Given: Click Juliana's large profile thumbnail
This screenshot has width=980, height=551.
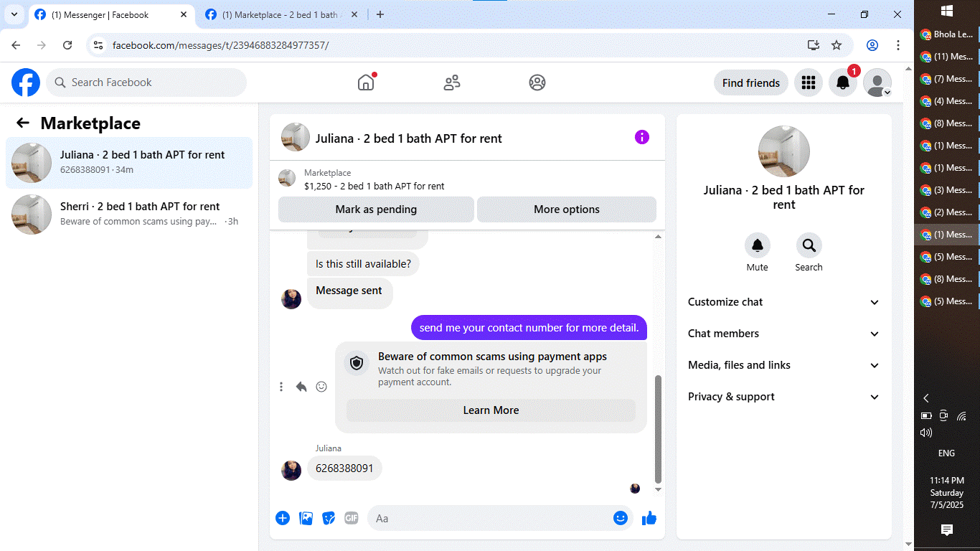Looking at the screenshot, I should click(784, 151).
